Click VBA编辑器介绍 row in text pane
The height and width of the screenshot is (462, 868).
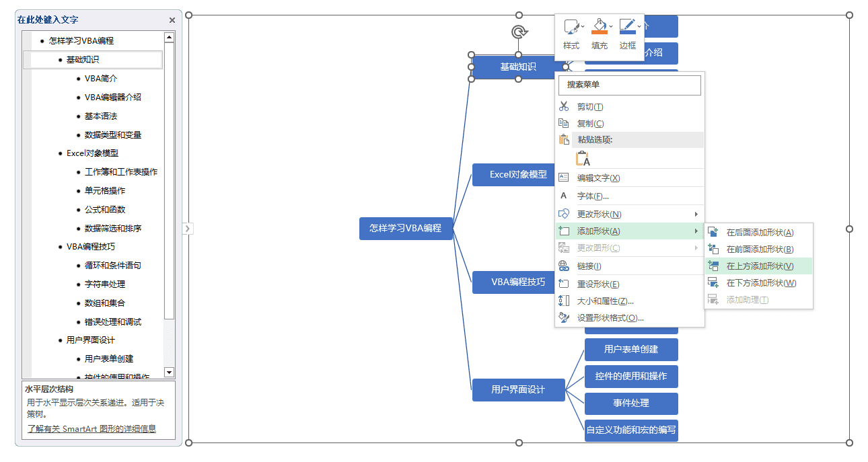[x=113, y=97]
